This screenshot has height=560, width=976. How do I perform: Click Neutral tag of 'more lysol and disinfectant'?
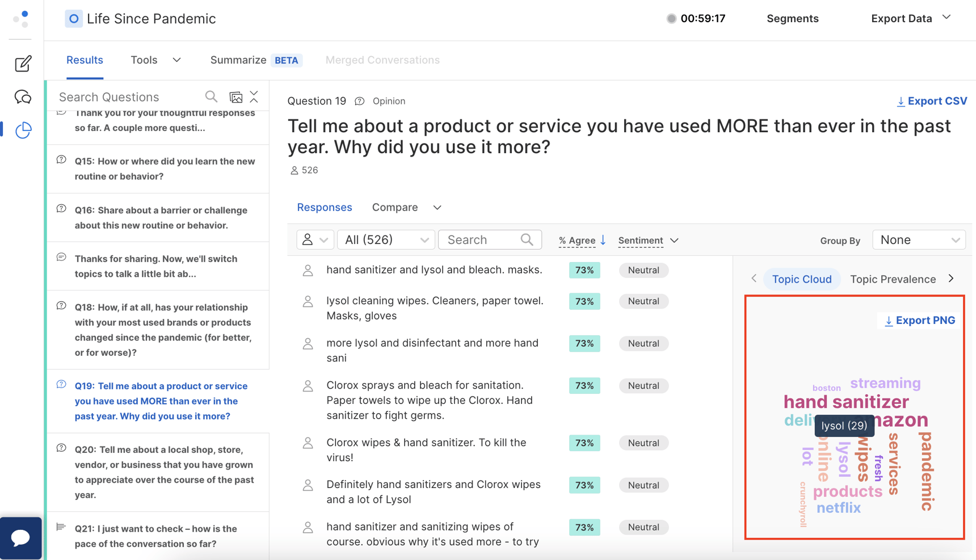[x=643, y=343]
